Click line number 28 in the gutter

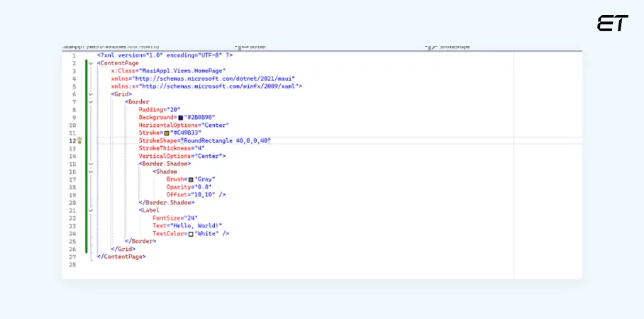coord(72,264)
